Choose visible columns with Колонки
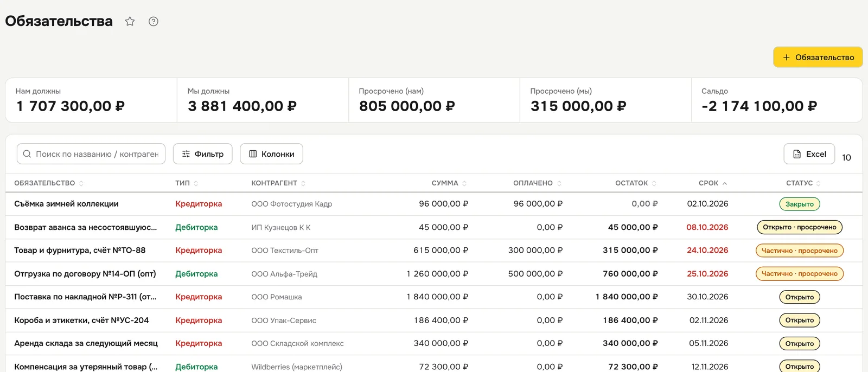The width and height of the screenshot is (868, 372). click(x=271, y=154)
